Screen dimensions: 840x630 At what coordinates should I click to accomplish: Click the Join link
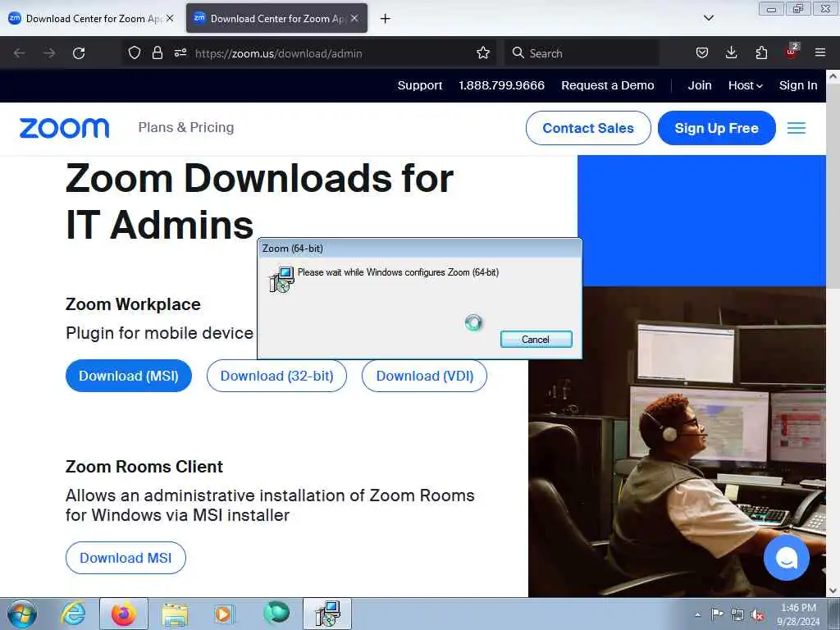[x=700, y=85]
